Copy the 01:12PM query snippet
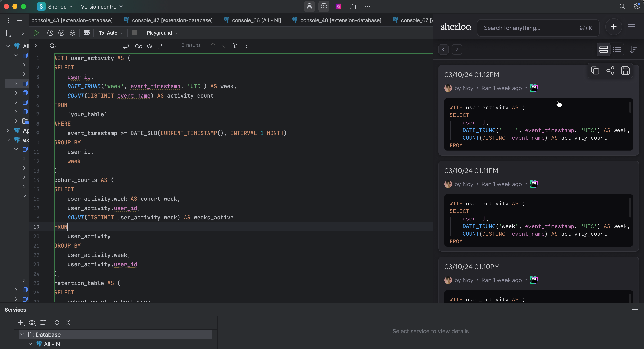 click(595, 71)
